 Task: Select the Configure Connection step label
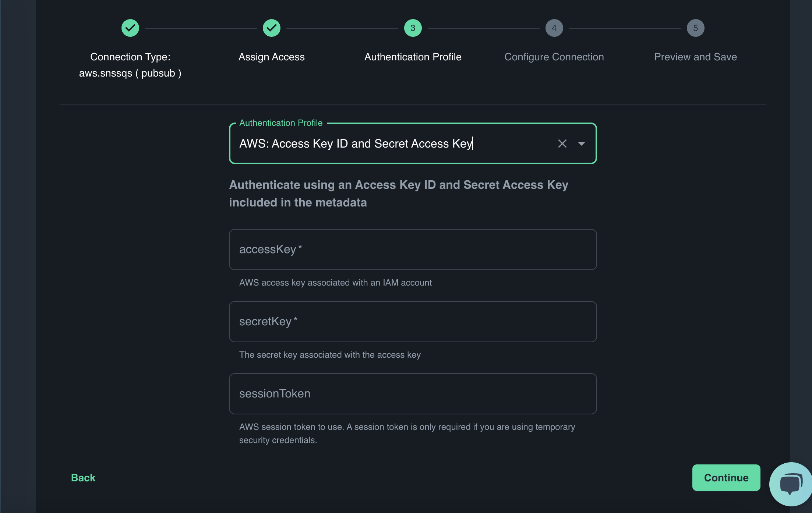(554, 57)
